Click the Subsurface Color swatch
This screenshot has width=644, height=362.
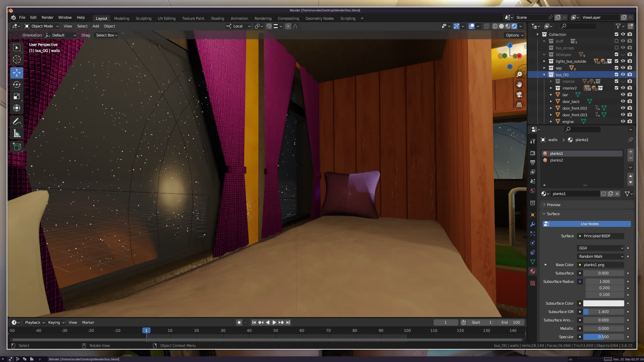click(x=603, y=303)
